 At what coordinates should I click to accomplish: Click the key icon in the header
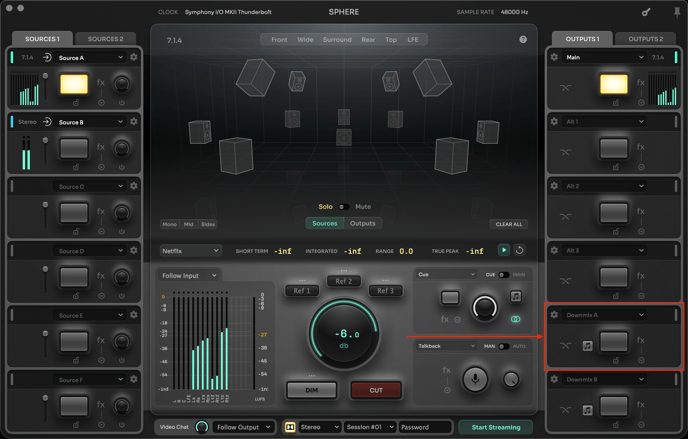pyautogui.click(x=646, y=12)
